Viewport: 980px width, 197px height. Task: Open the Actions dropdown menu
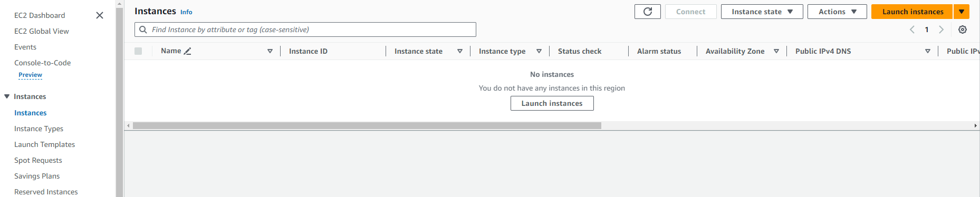(837, 12)
